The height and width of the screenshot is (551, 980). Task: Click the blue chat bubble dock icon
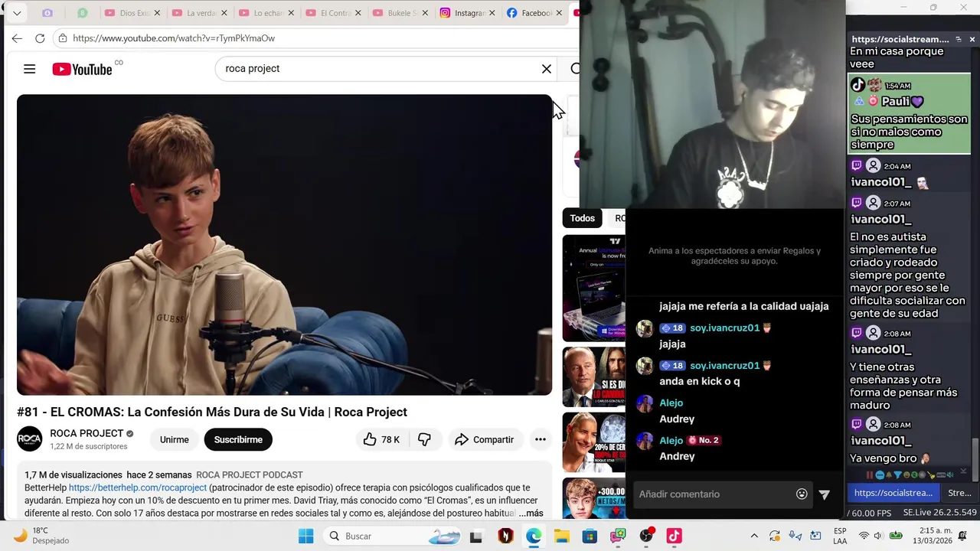[880, 475]
